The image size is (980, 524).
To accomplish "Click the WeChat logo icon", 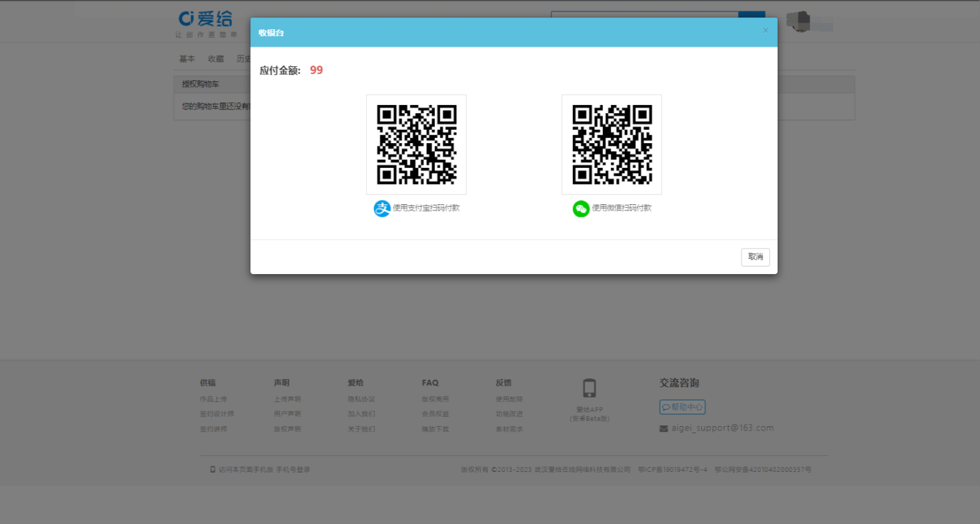I will 581,209.
